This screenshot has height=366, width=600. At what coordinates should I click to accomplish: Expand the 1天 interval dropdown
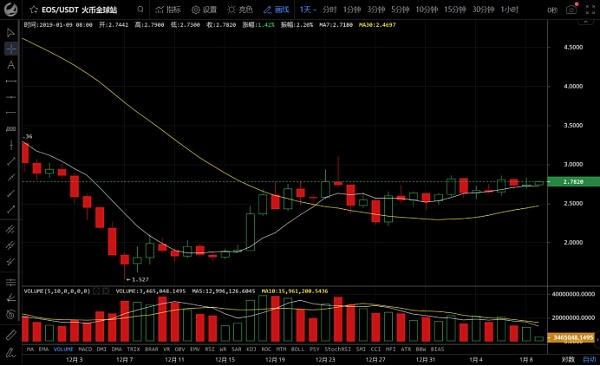(x=308, y=10)
